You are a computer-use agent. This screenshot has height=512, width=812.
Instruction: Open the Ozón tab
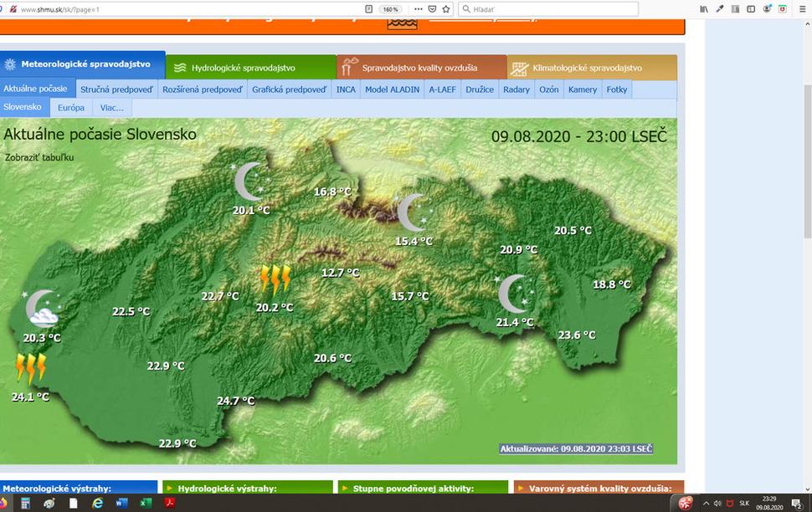point(549,90)
